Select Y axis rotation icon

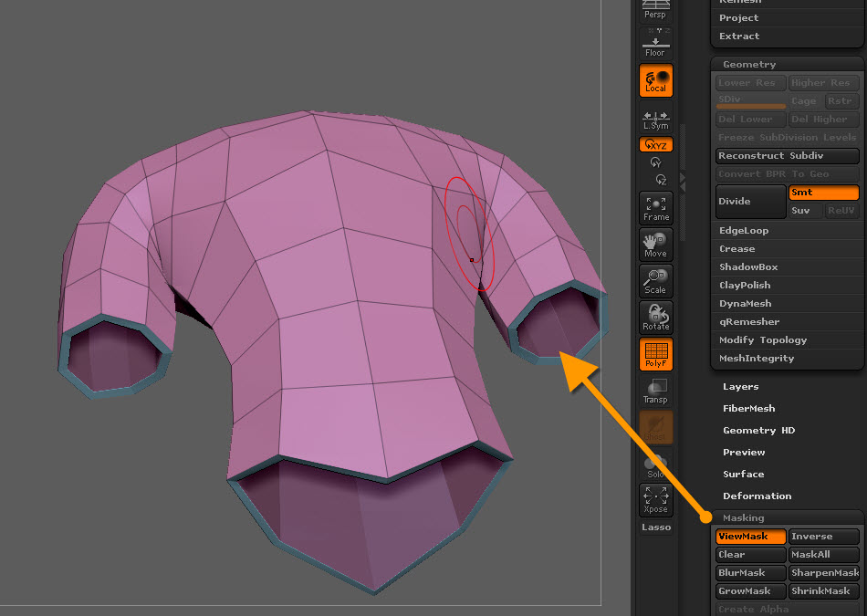point(656,162)
